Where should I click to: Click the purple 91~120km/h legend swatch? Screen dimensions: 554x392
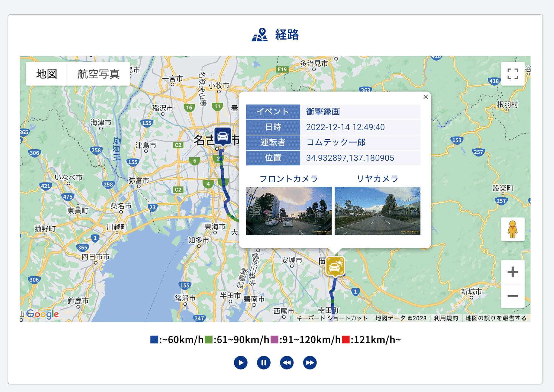[x=274, y=339]
